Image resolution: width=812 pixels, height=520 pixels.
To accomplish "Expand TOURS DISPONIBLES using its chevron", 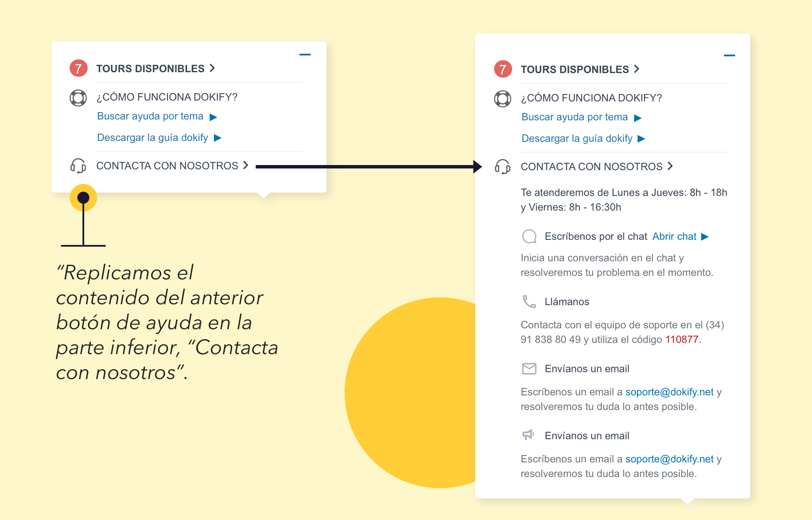I will (x=212, y=68).
